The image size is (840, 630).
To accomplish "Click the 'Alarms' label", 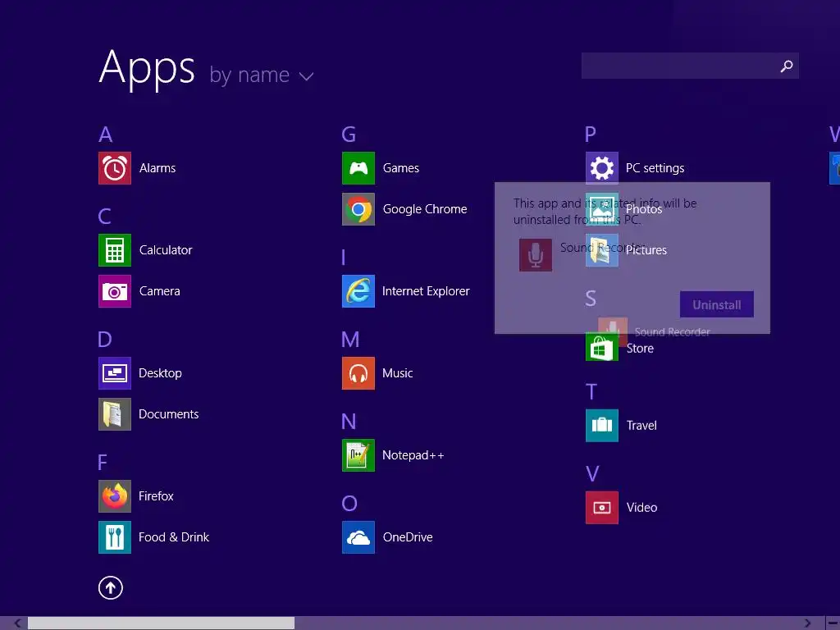I will click(x=157, y=168).
